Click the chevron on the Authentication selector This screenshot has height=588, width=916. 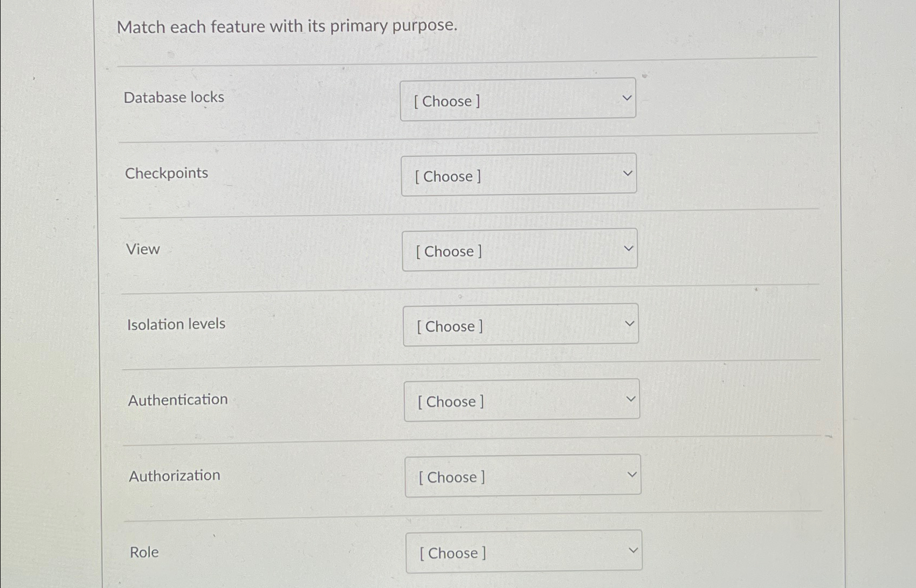[x=631, y=398]
